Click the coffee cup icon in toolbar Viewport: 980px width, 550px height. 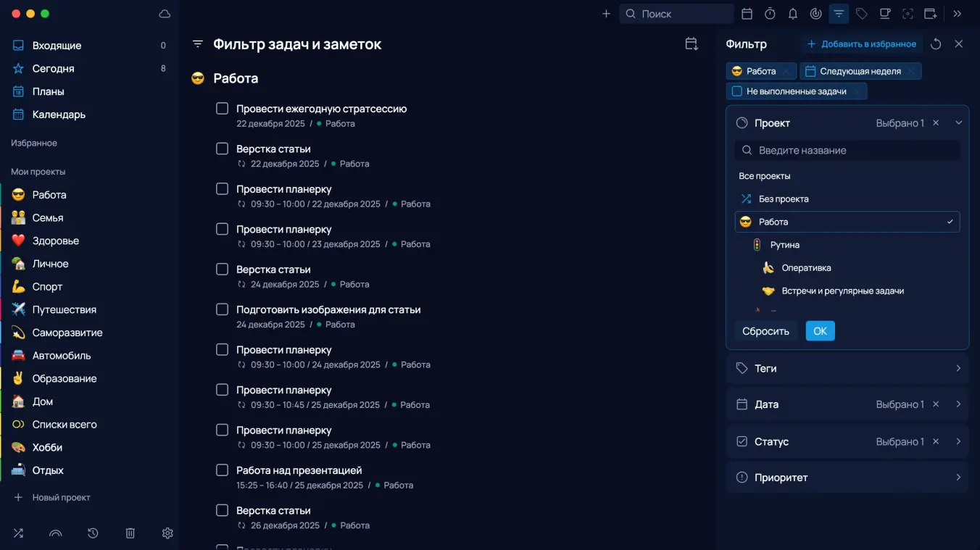pos(884,14)
